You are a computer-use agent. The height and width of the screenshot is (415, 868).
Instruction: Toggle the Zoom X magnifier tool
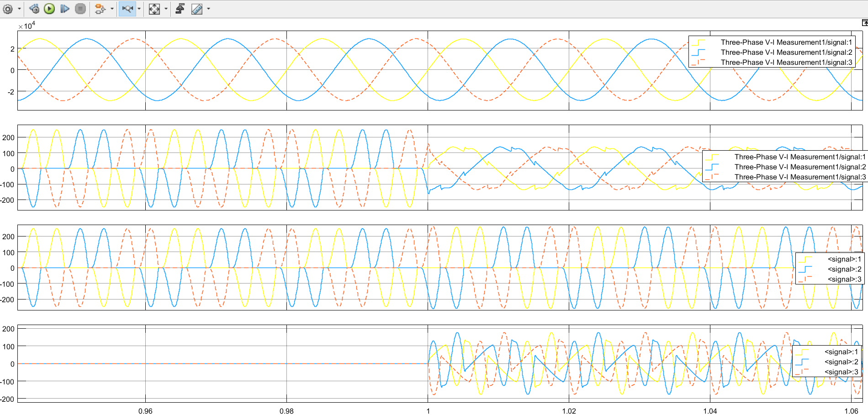127,9
